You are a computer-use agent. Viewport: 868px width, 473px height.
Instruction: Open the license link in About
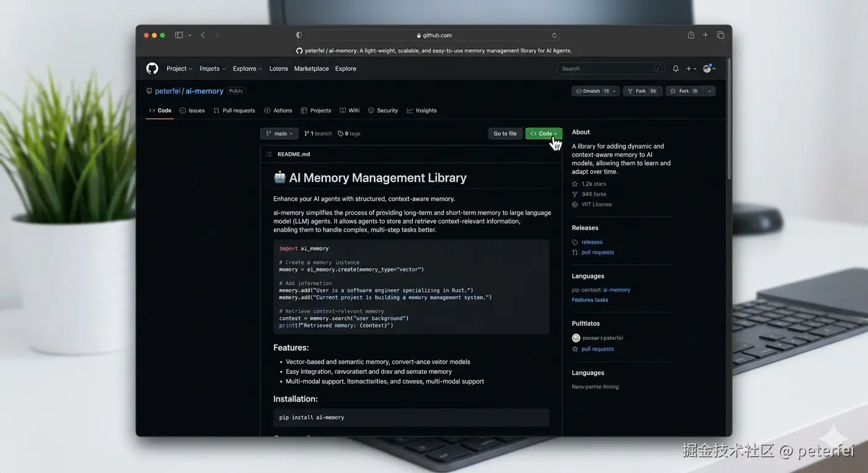[592, 204]
